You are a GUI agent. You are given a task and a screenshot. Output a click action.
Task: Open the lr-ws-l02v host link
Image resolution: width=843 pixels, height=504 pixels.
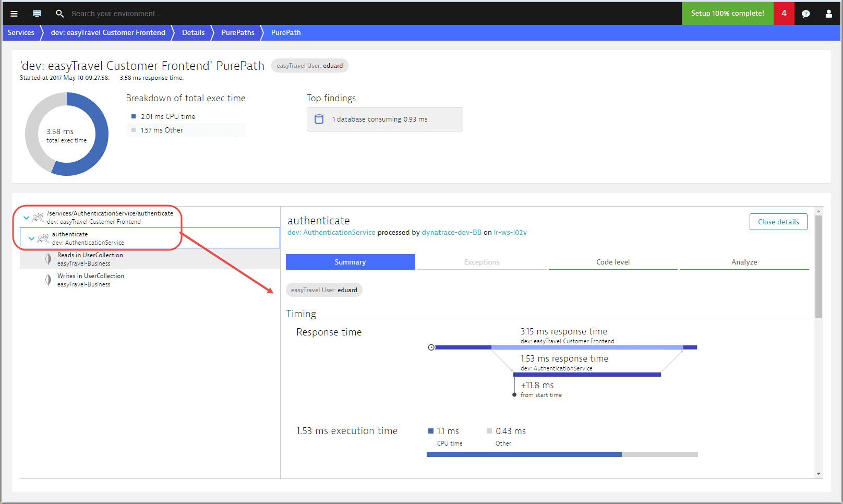coord(510,233)
